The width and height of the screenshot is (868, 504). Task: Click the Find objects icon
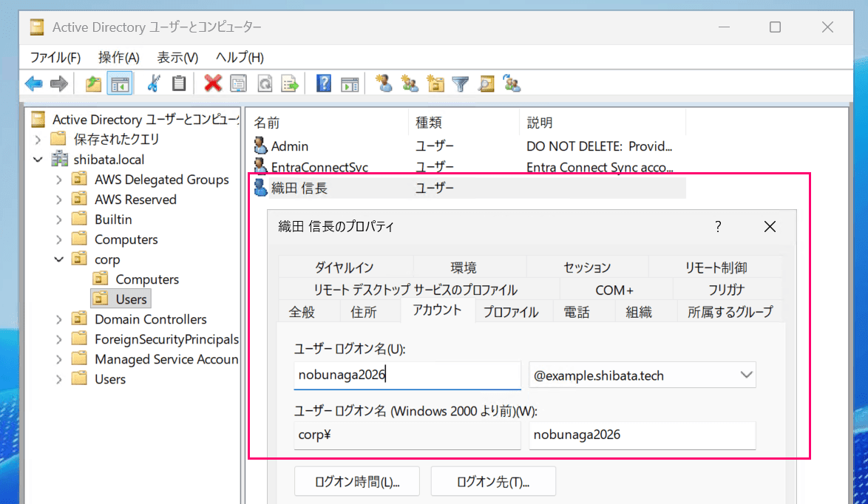pos(486,84)
